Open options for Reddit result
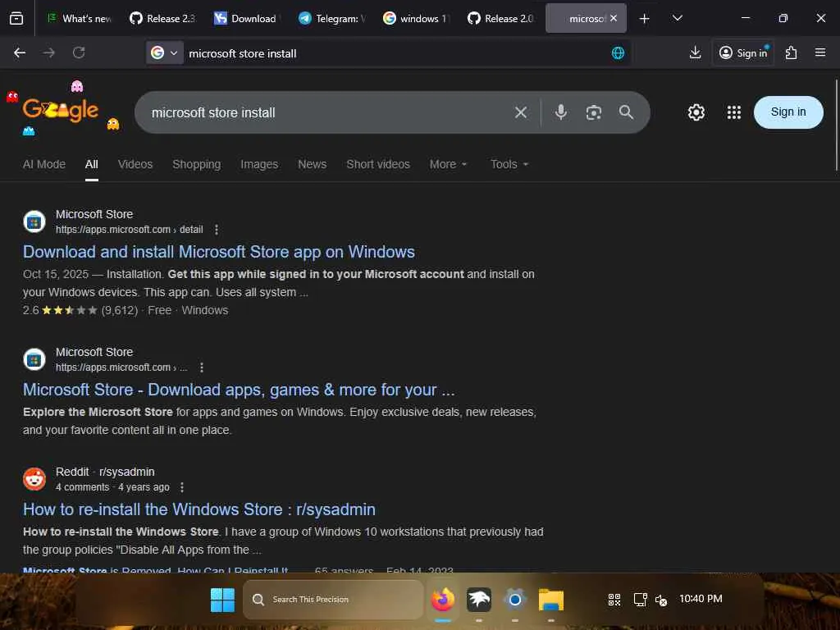 182,487
